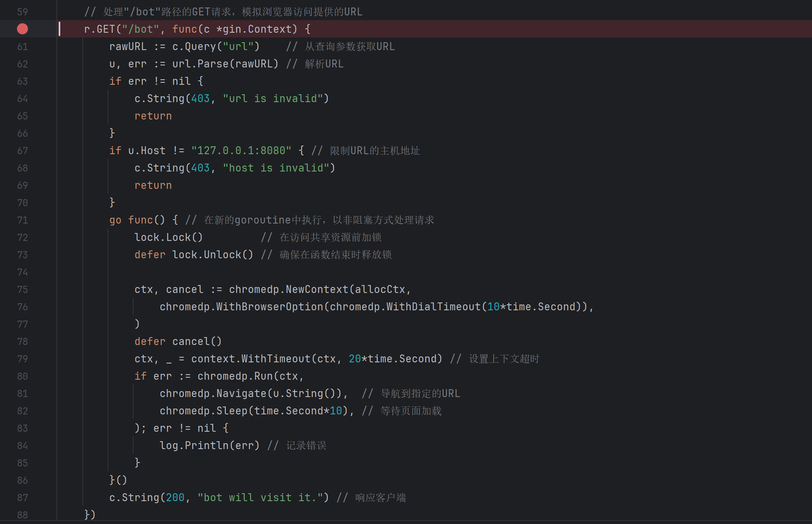Click the "/bot" string in r.GET call
Image resolution: width=812 pixels, height=524 pixels.
click(x=141, y=29)
